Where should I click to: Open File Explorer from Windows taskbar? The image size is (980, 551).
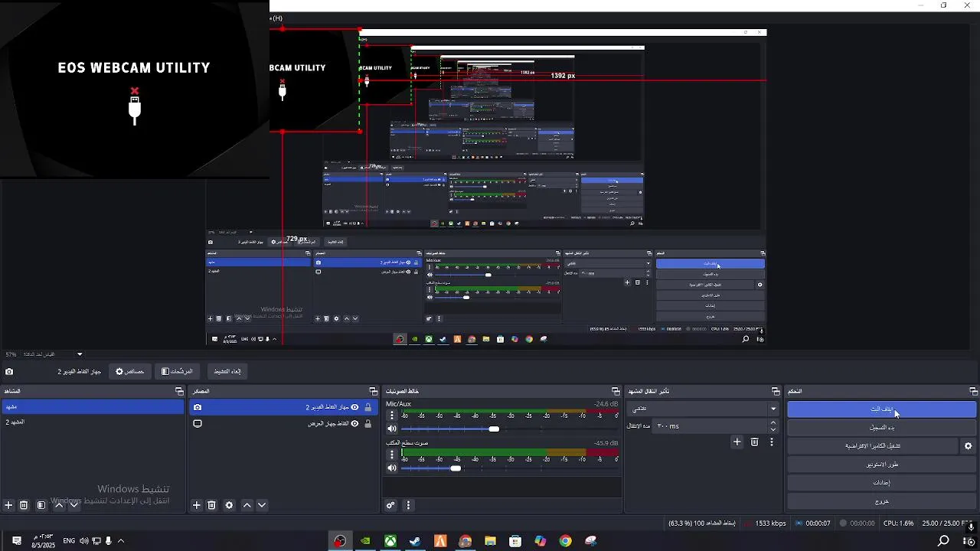tap(490, 541)
